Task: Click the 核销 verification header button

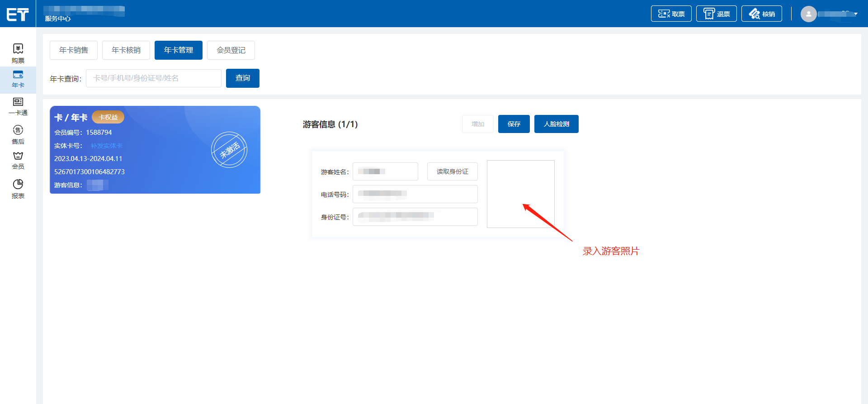Action: 761,14
